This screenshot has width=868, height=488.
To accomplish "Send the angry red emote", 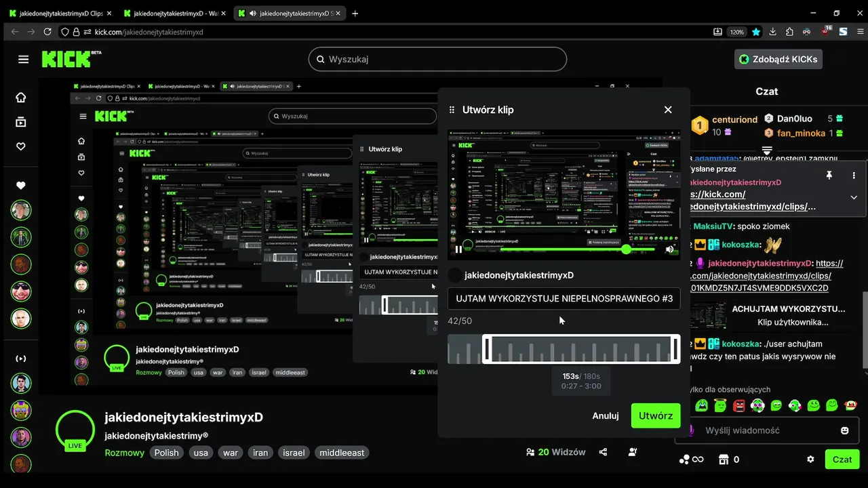I will point(739,405).
